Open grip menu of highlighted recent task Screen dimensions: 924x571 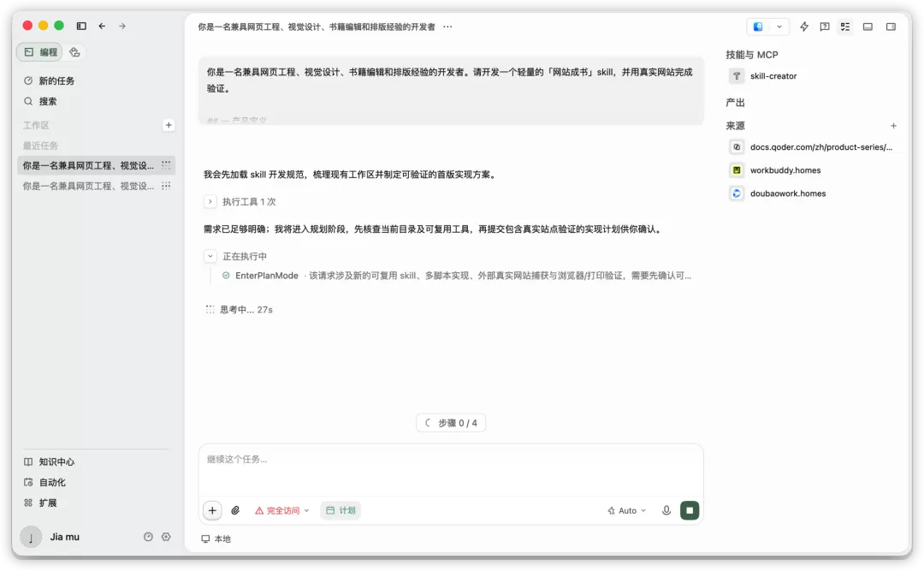click(166, 165)
